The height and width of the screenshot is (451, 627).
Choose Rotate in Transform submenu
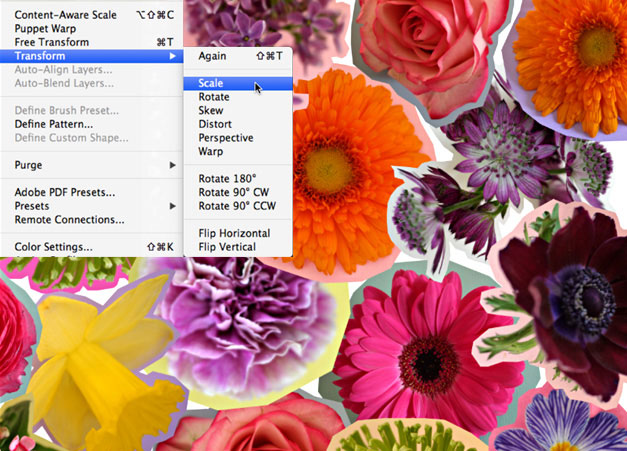point(238,97)
